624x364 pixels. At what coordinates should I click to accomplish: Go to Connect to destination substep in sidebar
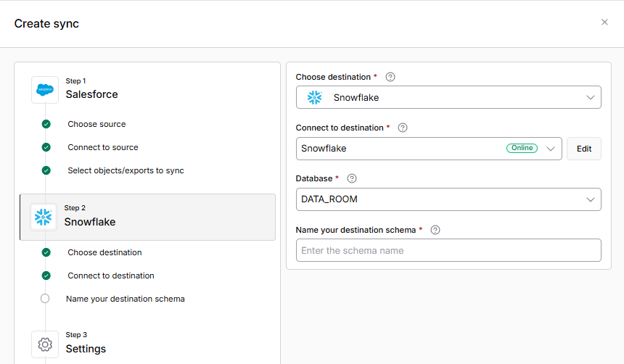click(111, 276)
